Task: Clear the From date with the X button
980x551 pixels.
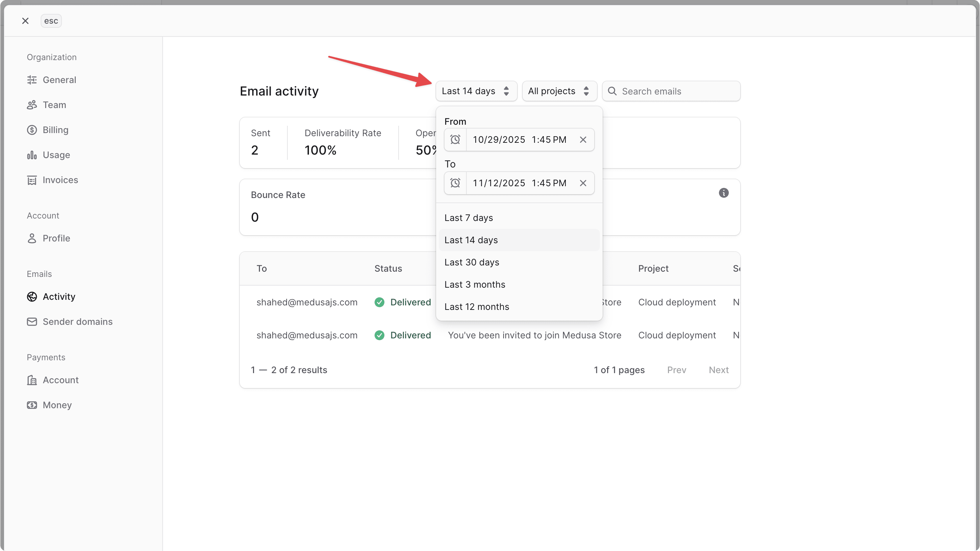Action: coord(583,139)
